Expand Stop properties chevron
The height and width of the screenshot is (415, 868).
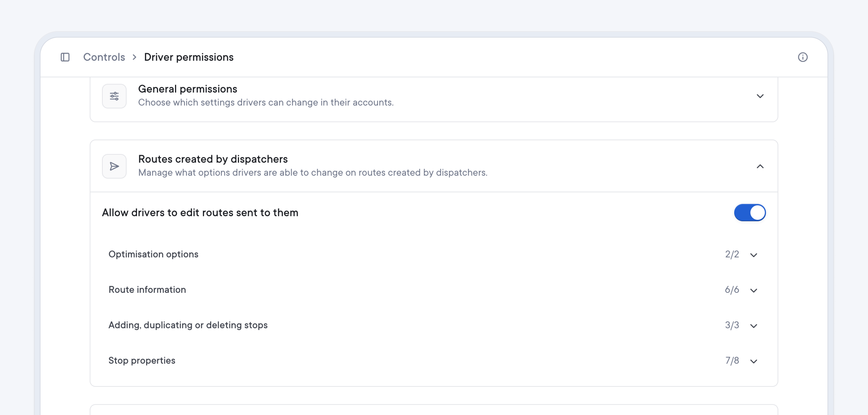tap(754, 361)
